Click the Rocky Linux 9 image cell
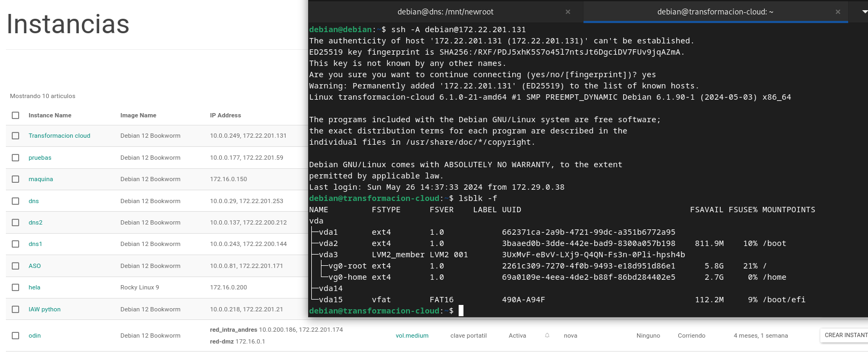This screenshot has height=358, width=868. pyautogui.click(x=140, y=287)
